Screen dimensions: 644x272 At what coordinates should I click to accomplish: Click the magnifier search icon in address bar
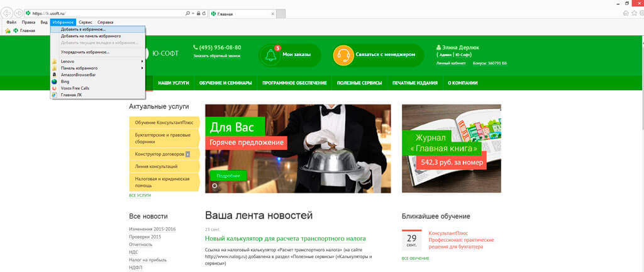tap(187, 13)
